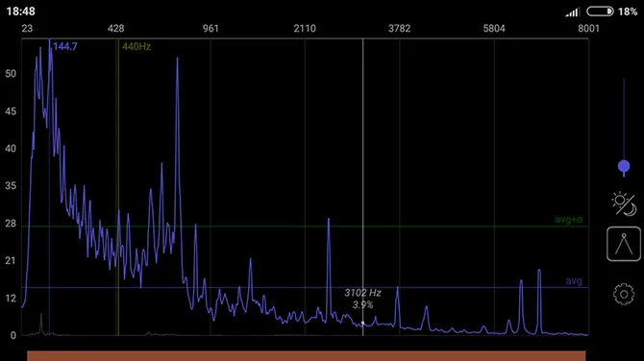644x361 pixels.
Task: Click the 18:48 clock in status bar
Action: (20, 12)
